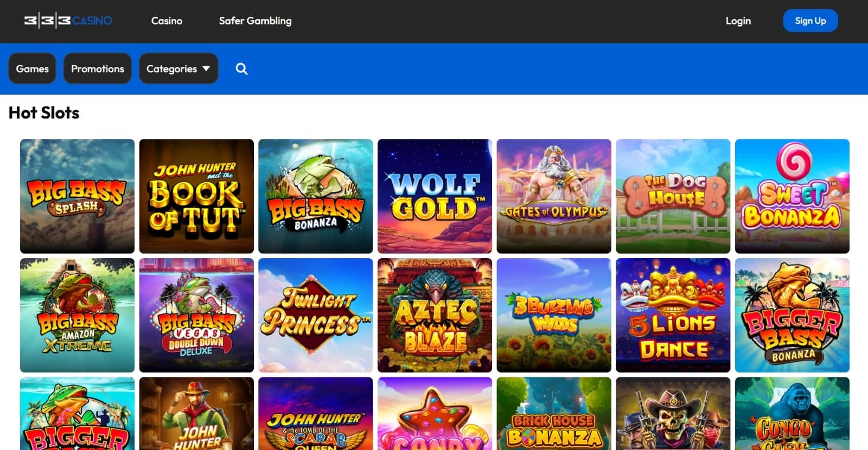Viewport: 868px width, 450px height.
Task: Select the Games tab
Action: coord(32,69)
